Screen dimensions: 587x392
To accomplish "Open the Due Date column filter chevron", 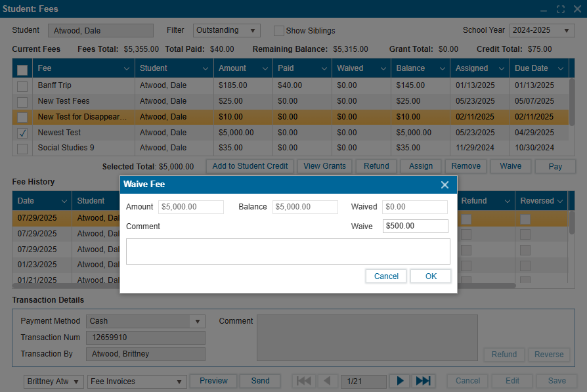I will coord(561,68).
